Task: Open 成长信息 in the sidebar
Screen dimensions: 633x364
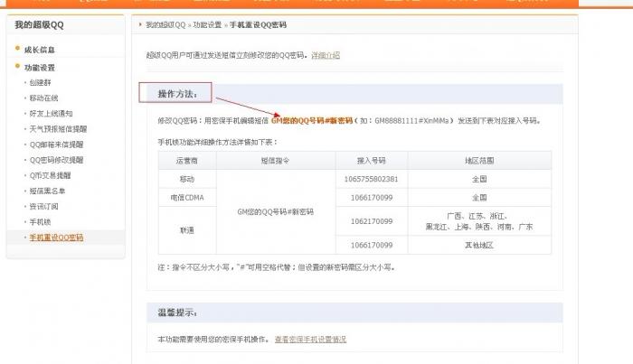Action: (x=39, y=50)
